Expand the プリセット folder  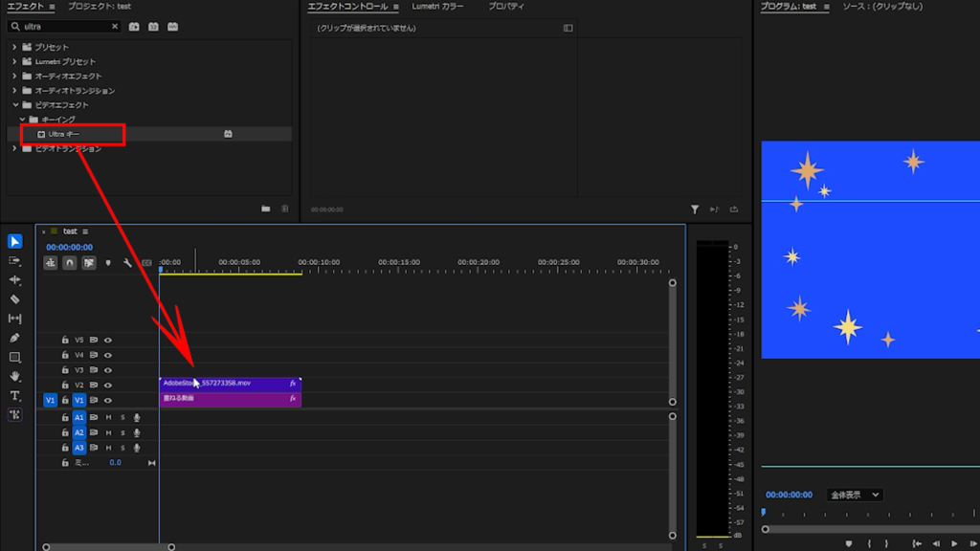coord(14,47)
